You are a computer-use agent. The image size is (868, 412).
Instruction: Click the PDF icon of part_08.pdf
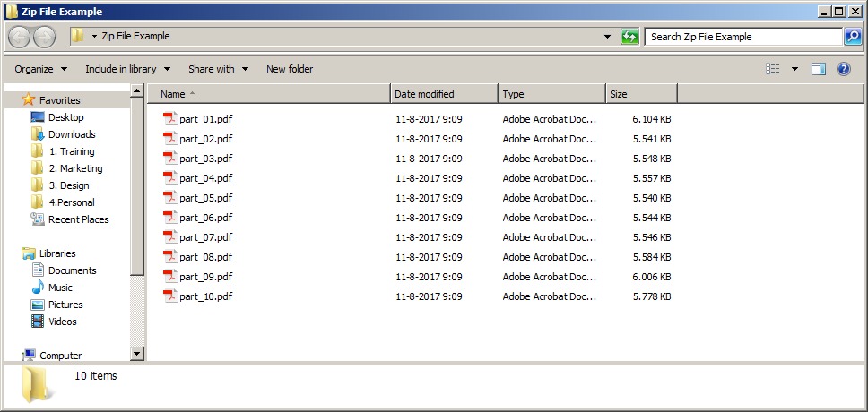[170, 256]
